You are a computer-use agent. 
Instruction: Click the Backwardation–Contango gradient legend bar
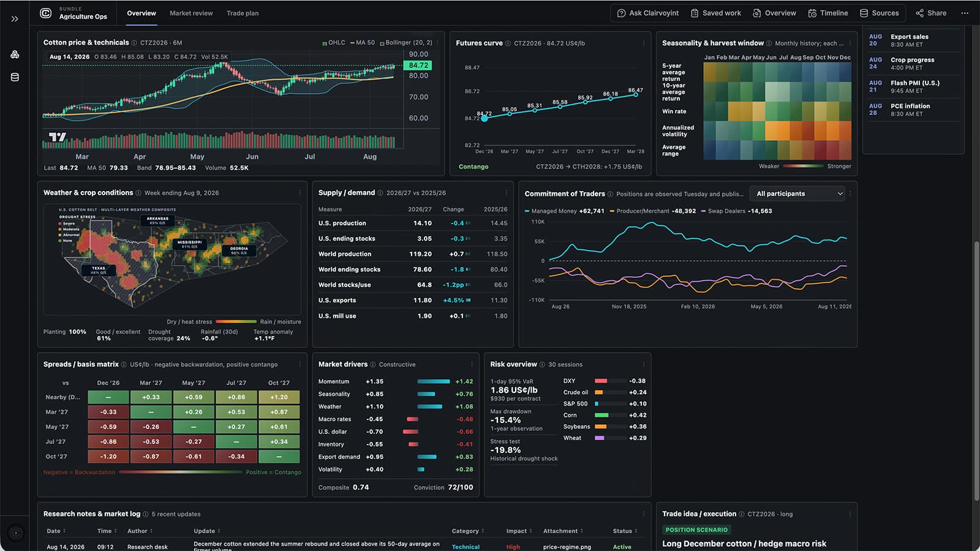coord(181,472)
